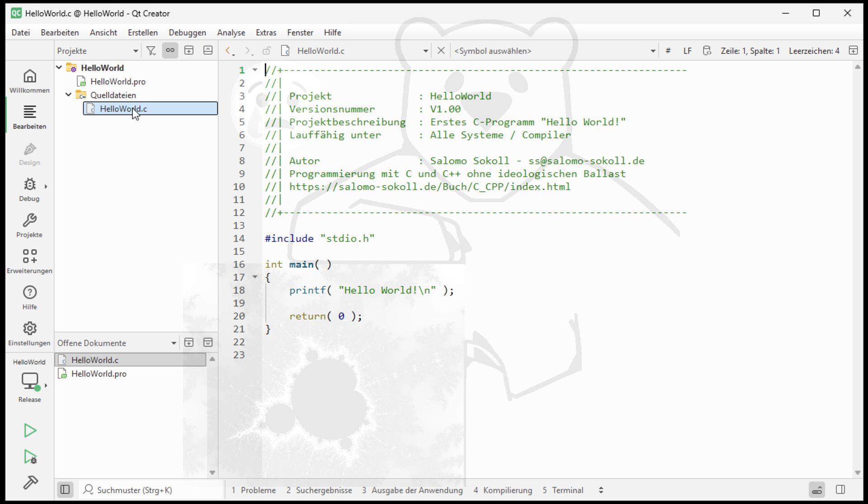Click the file encoding icon in editor toolbar

707,51
